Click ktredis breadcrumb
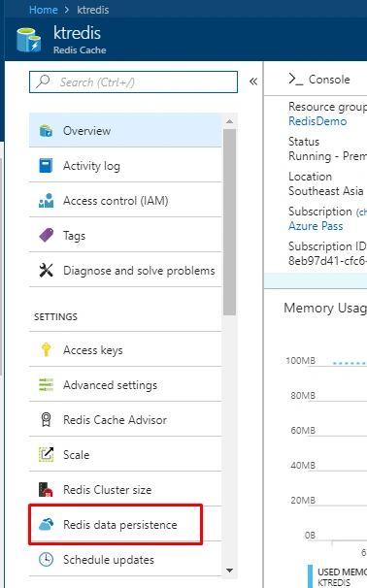Screen dimensions: 367x588 tap(92, 10)
